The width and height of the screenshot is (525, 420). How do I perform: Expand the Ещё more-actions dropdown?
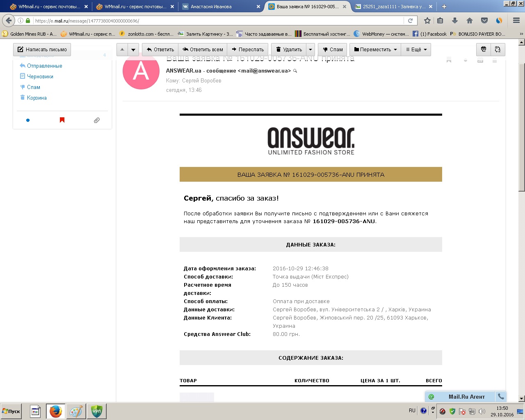click(x=416, y=50)
